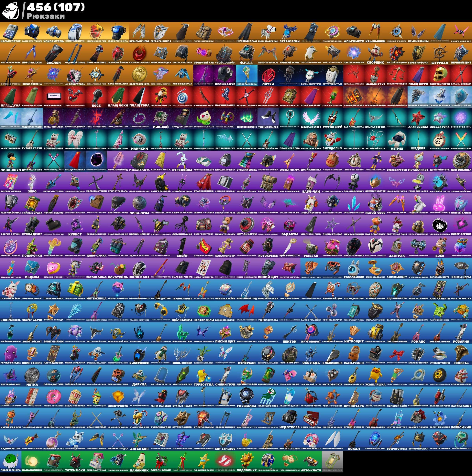Pick the Паучий ранец backpack
This screenshot has width=472, height=476.
click(x=225, y=97)
